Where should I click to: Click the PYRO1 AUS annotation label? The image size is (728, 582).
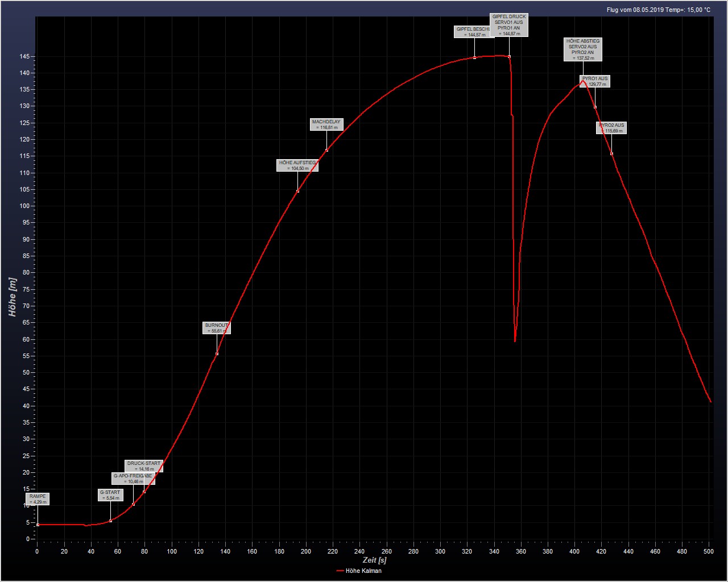pyautogui.click(x=595, y=81)
